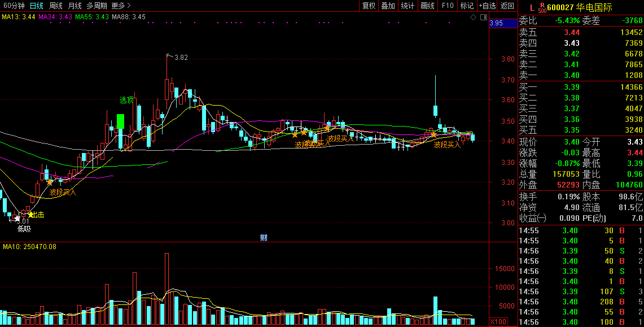644x327 pixels.
Task: Click the diamond icon above the chart
Action: pos(473,18)
